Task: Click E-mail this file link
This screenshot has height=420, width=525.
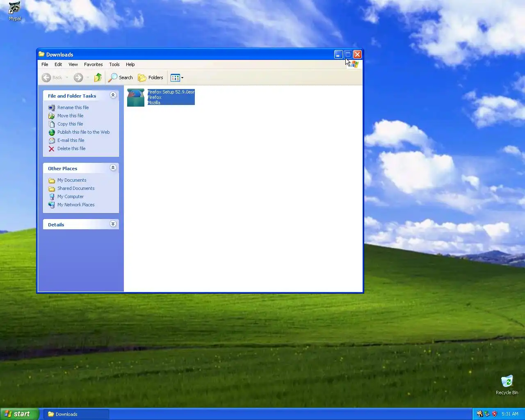Action: pyautogui.click(x=71, y=140)
